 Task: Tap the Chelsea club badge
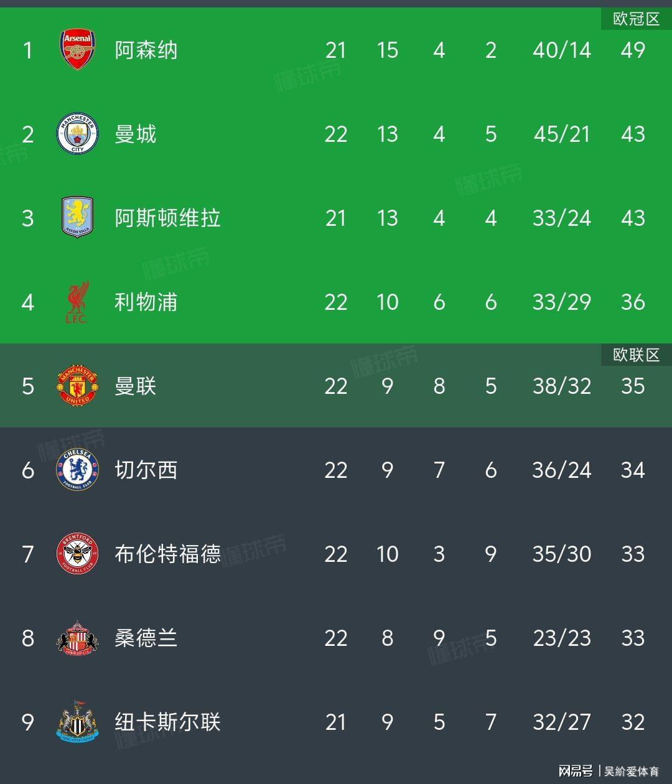(x=78, y=470)
